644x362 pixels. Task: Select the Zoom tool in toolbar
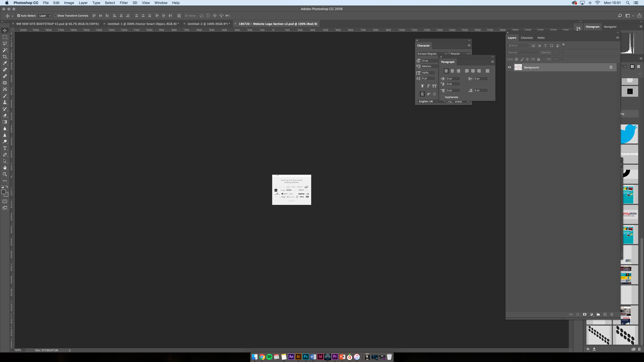(5, 174)
